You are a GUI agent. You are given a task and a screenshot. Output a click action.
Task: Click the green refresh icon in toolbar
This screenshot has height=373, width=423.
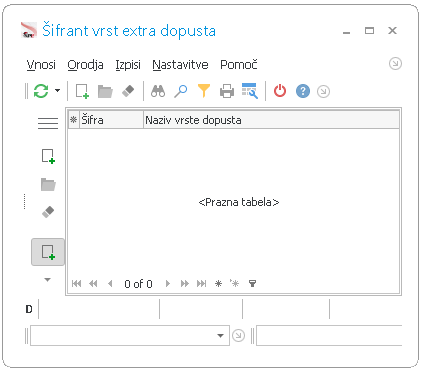pos(41,91)
